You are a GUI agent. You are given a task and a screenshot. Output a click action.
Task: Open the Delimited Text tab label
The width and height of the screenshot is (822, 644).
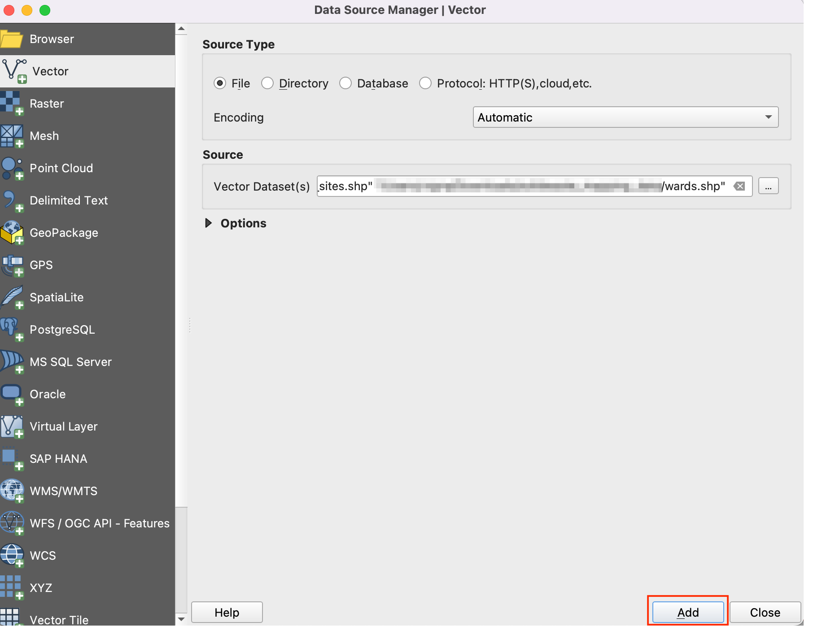click(69, 200)
